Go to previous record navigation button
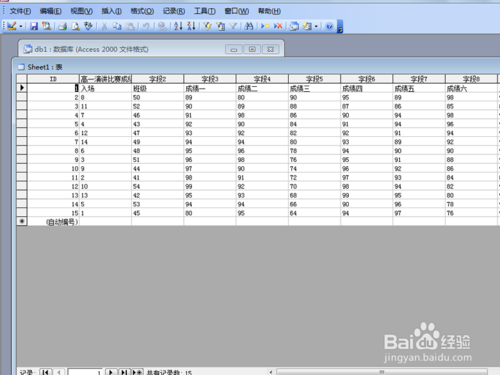This screenshot has height=375, width=500. pos(59,372)
